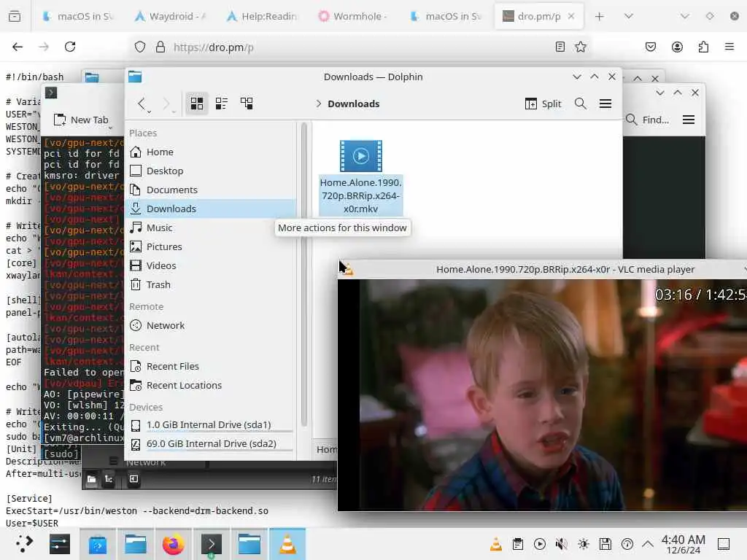Select 1.0 GiB Internal Drive (sda1)

(x=211, y=425)
